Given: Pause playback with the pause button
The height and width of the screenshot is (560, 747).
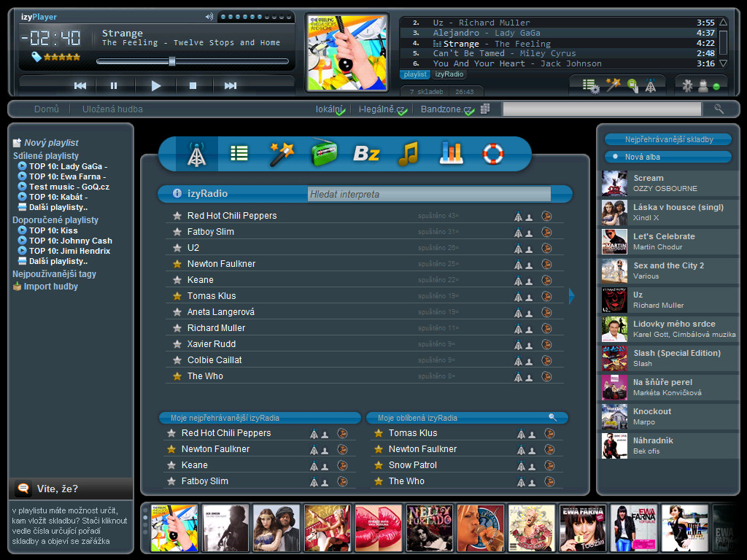Looking at the screenshot, I should pyautogui.click(x=113, y=86).
